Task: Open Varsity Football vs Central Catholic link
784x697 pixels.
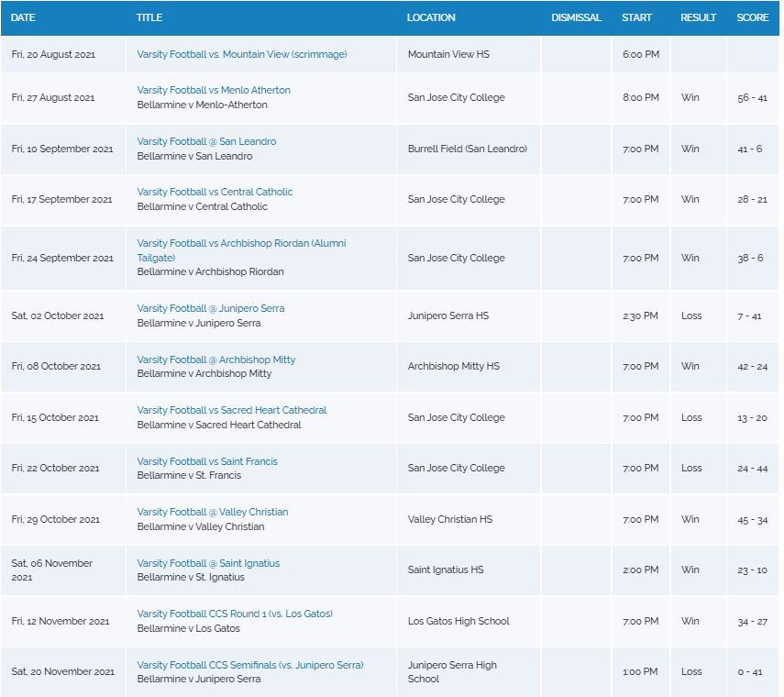Action: tap(215, 192)
